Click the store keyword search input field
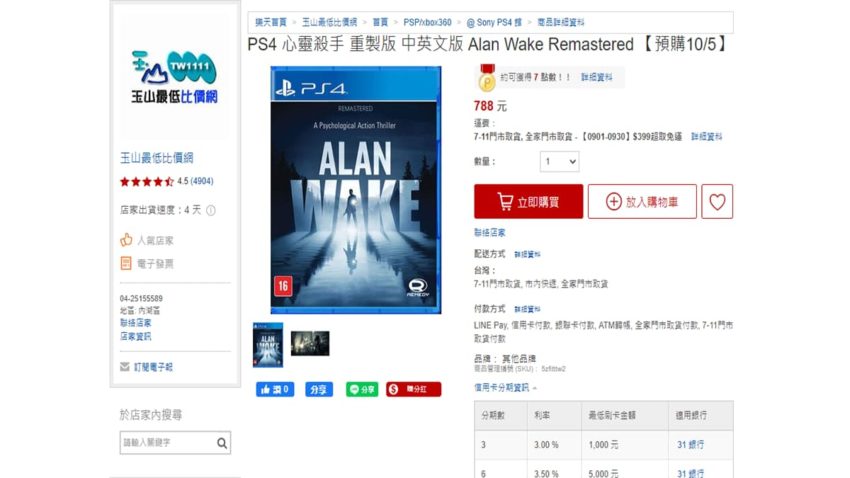The image size is (850, 478). click(168, 443)
